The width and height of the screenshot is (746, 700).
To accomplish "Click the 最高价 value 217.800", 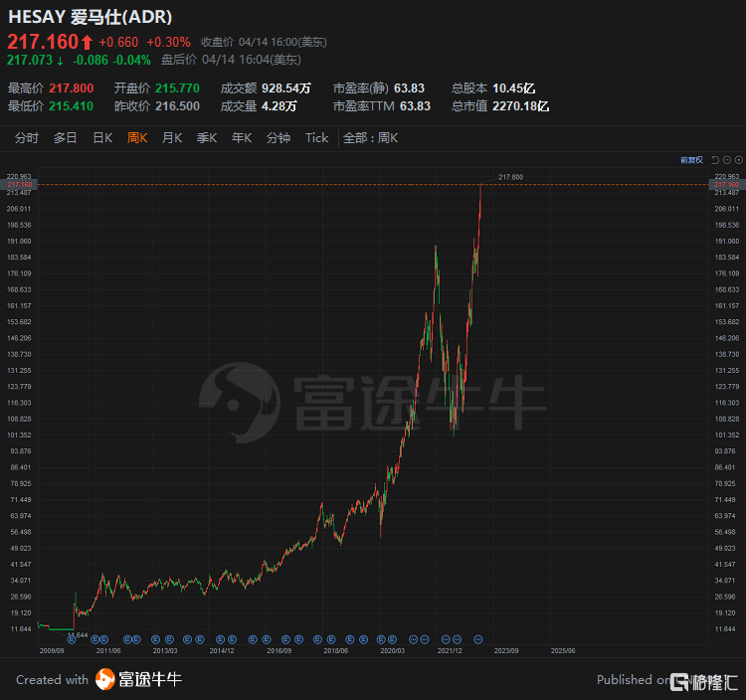I will click(x=72, y=88).
